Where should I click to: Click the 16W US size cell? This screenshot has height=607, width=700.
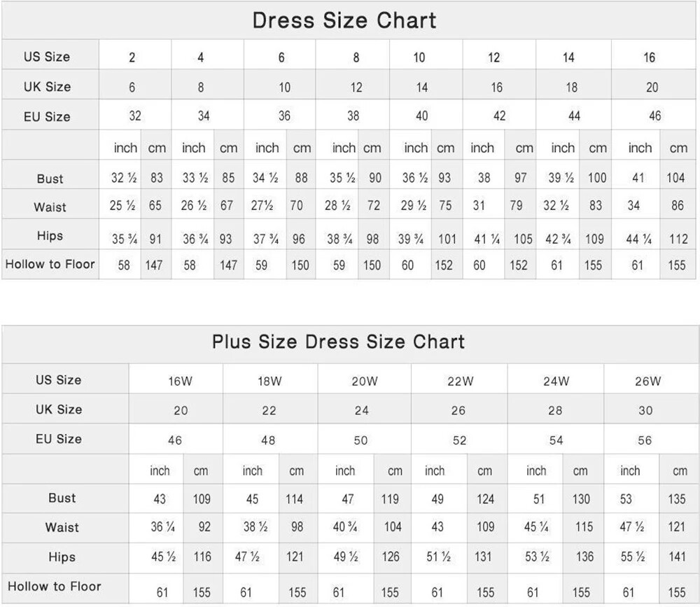click(x=180, y=382)
